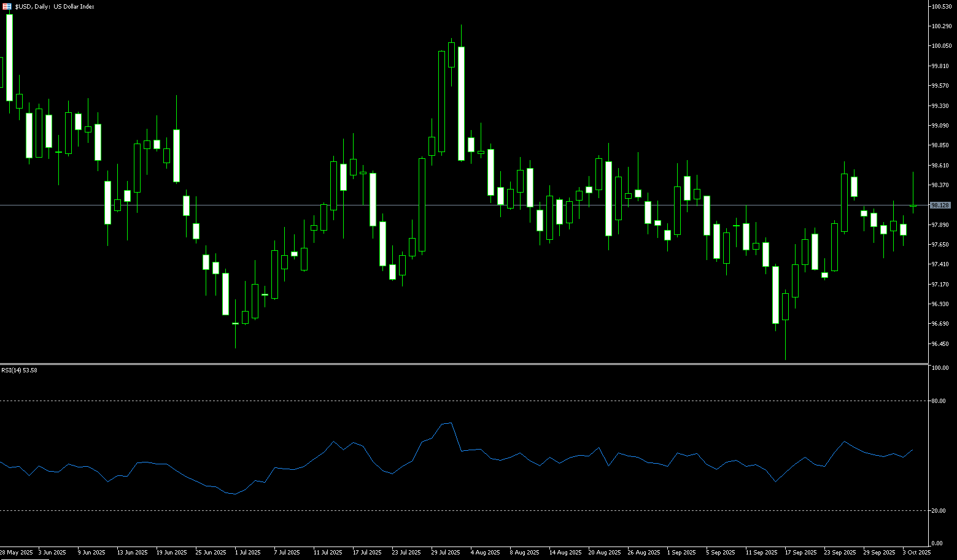Click the 96.450 price scale label
The height and width of the screenshot is (560, 957).
[x=940, y=344]
